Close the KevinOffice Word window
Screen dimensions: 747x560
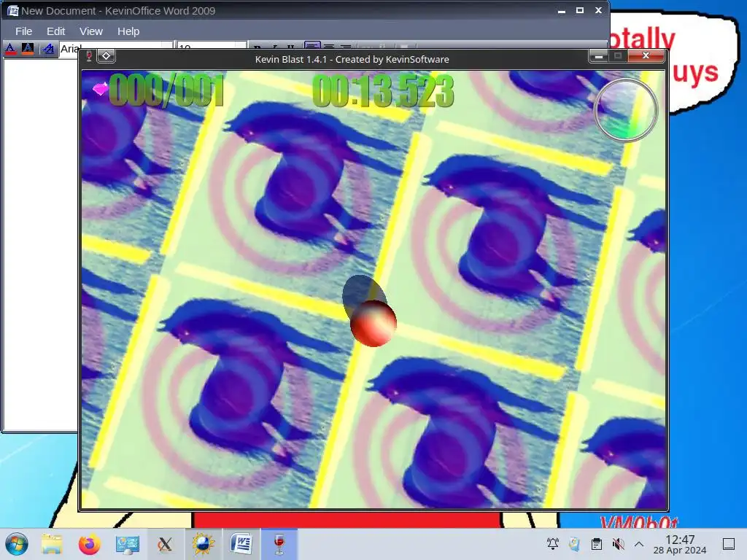point(598,10)
